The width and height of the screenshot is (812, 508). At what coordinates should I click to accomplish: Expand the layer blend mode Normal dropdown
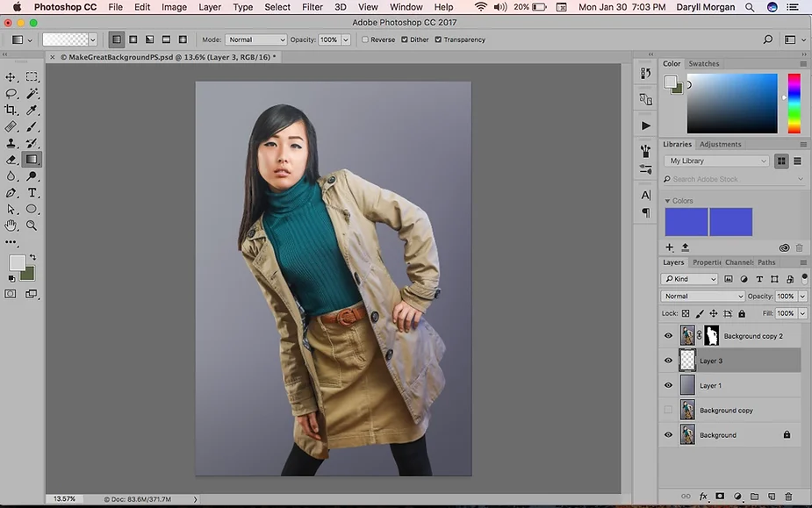(703, 297)
